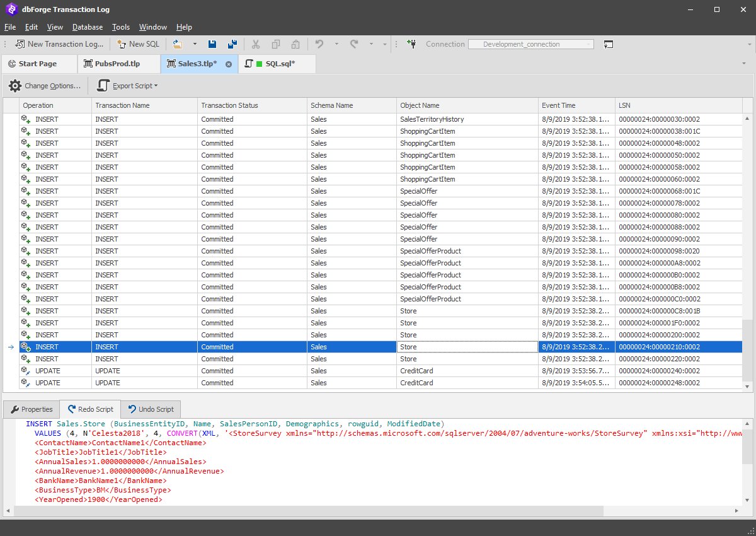Click the Save icon on the toolbar
This screenshot has height=536, width=756.
212,44
